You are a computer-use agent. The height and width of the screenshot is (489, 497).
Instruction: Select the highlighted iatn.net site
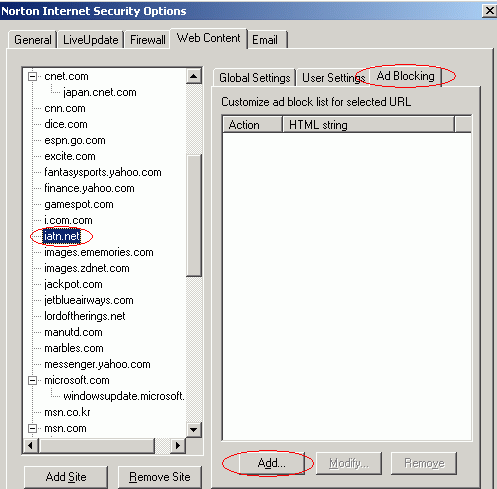point(62,236)
